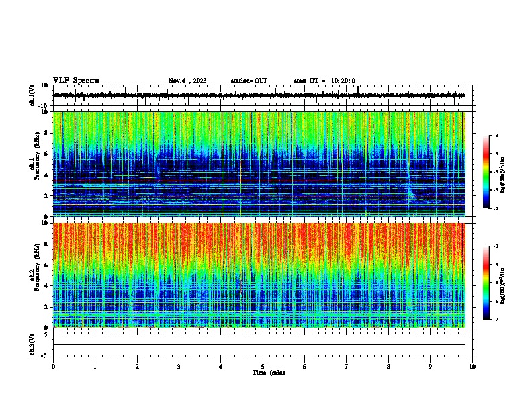Click the "-3" label on the ch.1 colorbar

point(495,135)
